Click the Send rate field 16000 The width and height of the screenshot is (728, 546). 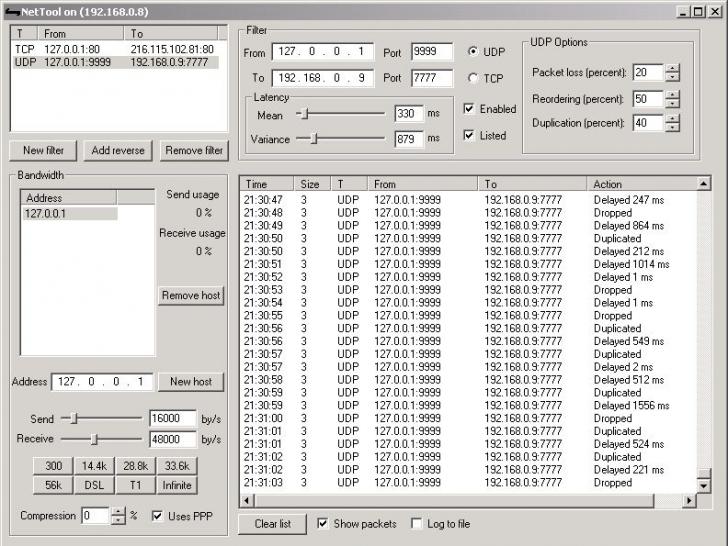pyautogui.click(x=173, y=419)
